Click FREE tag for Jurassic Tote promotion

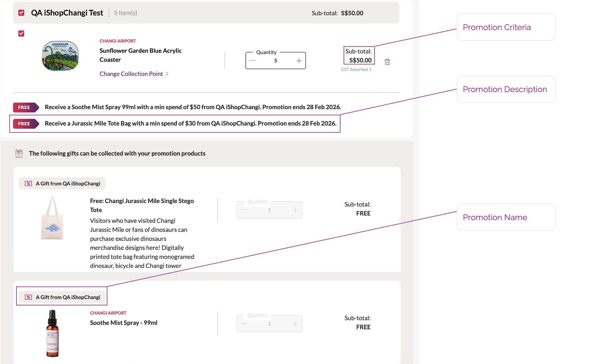coord(25,124)
